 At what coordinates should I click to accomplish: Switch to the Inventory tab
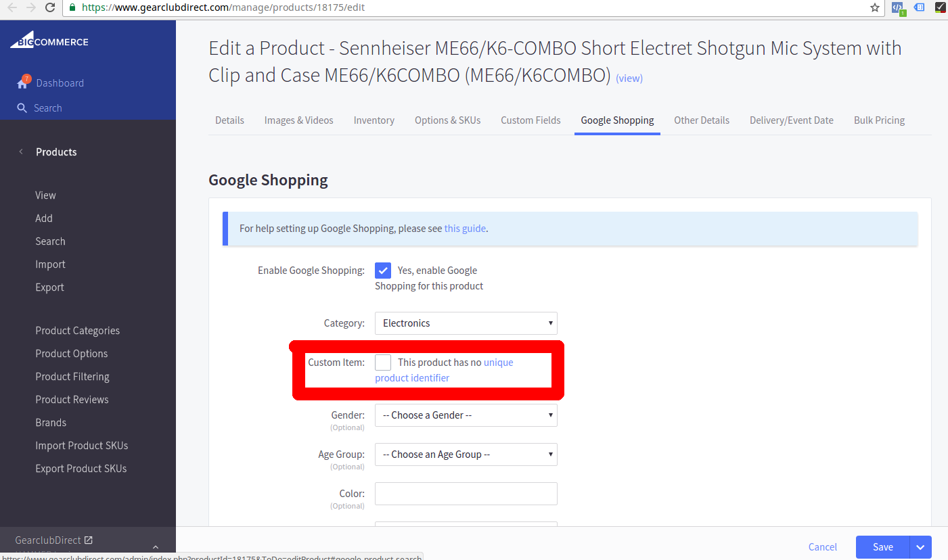tap(374, 120)
